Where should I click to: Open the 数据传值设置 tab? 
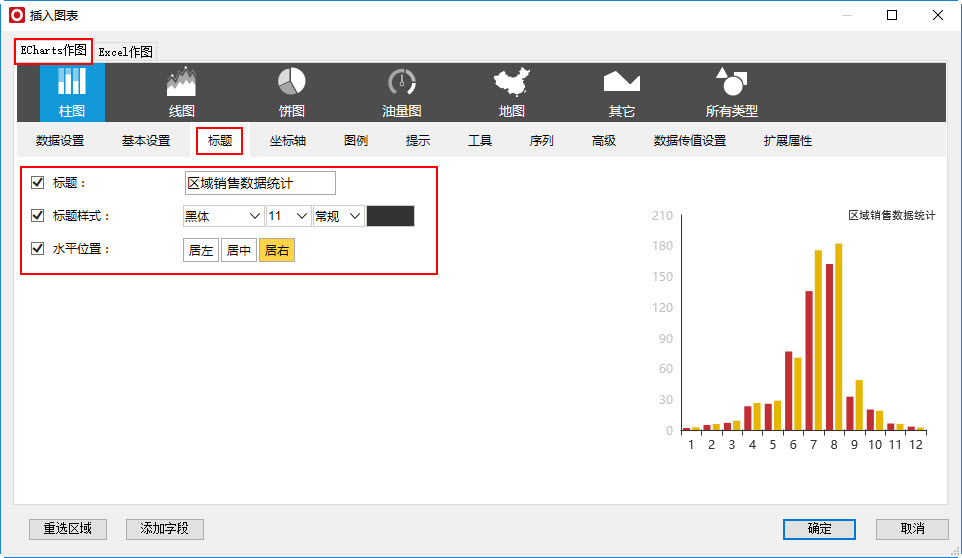(x=690, y=140)
